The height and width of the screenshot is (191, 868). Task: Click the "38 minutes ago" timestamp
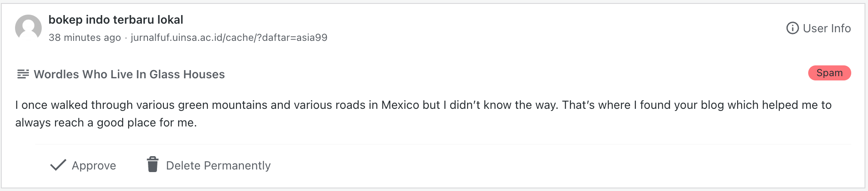point(85,37)
